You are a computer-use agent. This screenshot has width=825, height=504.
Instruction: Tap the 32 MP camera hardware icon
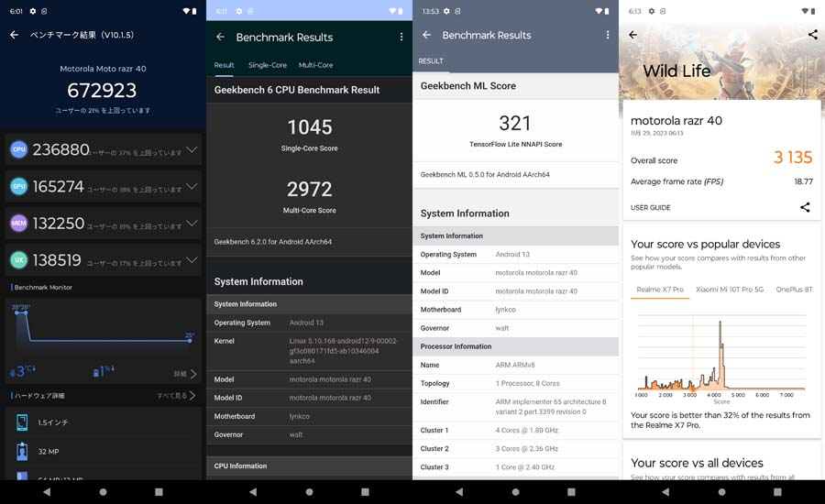[x=22, y=452]
